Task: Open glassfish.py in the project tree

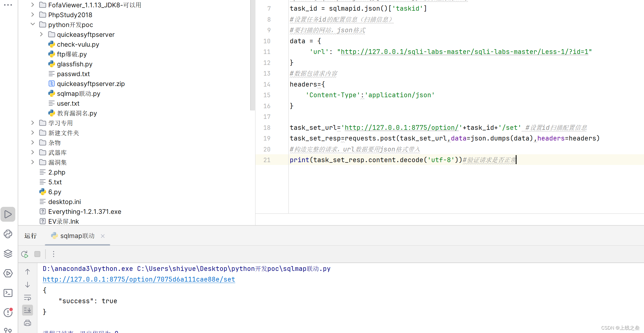Action: pyautogui.click(x=74, y=64)
